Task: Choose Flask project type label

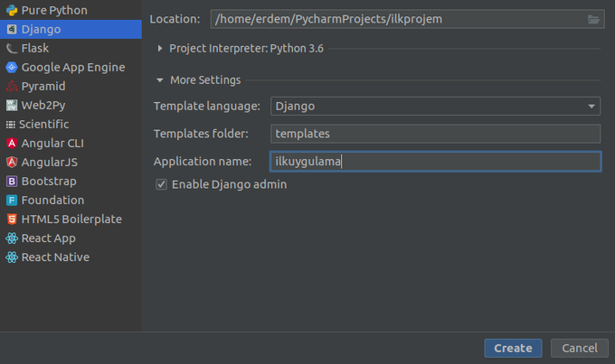Action: click(35, 49)
